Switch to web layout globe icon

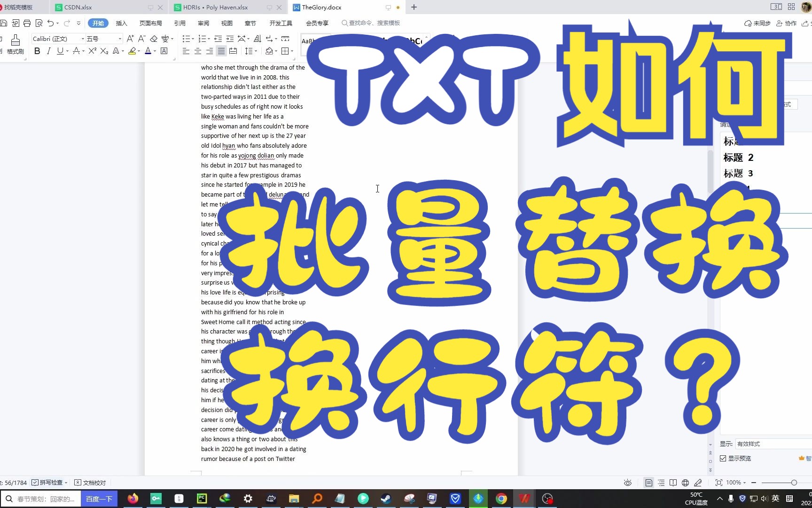pyautogui.click(x=685, y=483)
